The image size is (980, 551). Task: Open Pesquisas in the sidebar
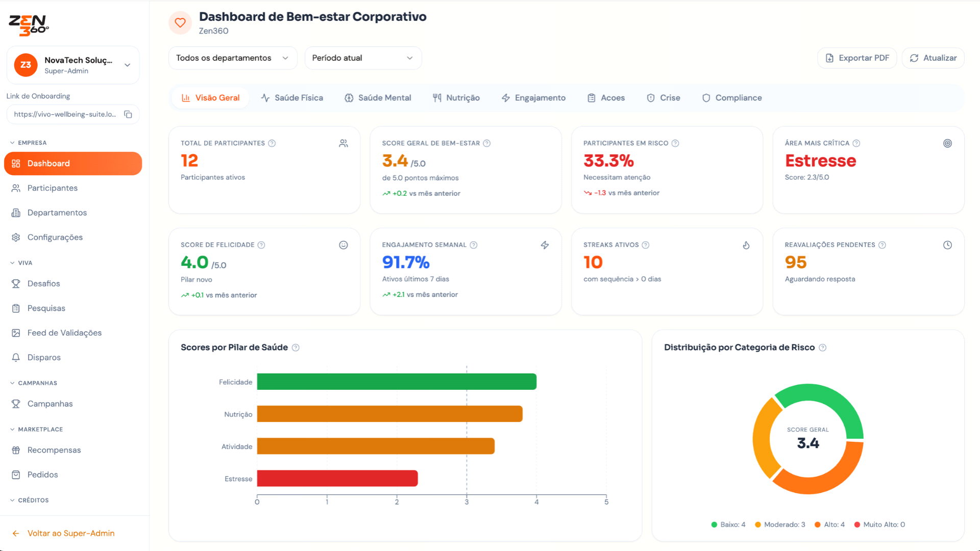(x=73, y=308)
